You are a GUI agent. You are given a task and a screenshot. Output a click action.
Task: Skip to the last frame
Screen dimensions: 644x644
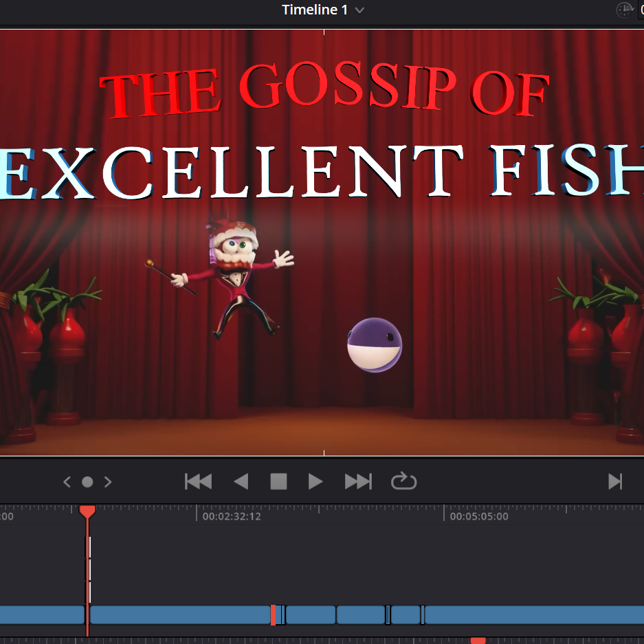pyautogui.click(x=357, y=482)
